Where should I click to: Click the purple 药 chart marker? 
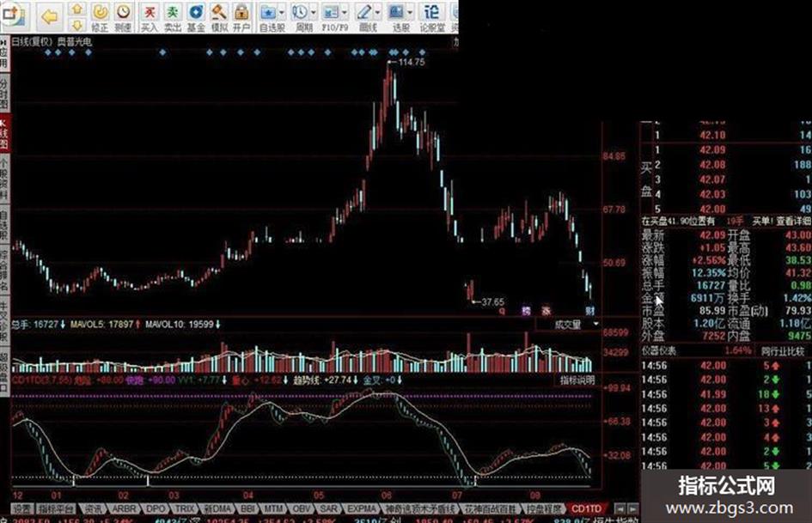(526, 311)
